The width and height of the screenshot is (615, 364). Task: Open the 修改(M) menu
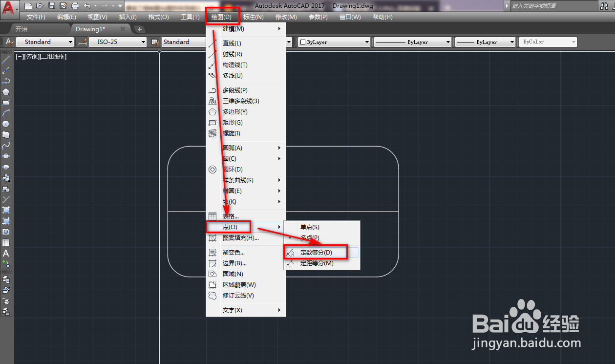tap(286, 17)
